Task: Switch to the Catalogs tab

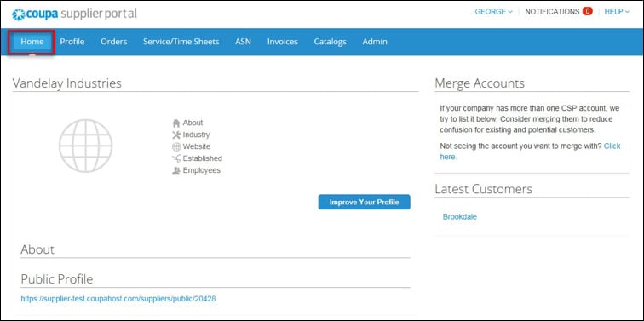Action: (x=331, y=42)
